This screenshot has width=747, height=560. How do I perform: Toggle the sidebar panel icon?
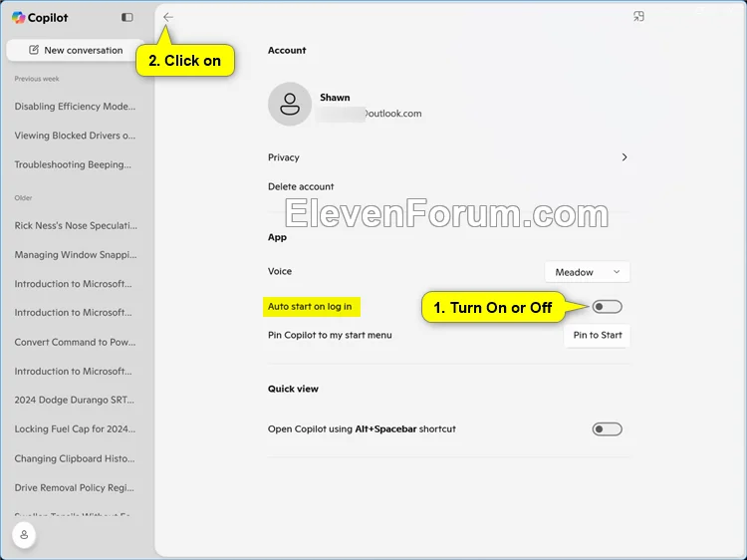(126, 17)
